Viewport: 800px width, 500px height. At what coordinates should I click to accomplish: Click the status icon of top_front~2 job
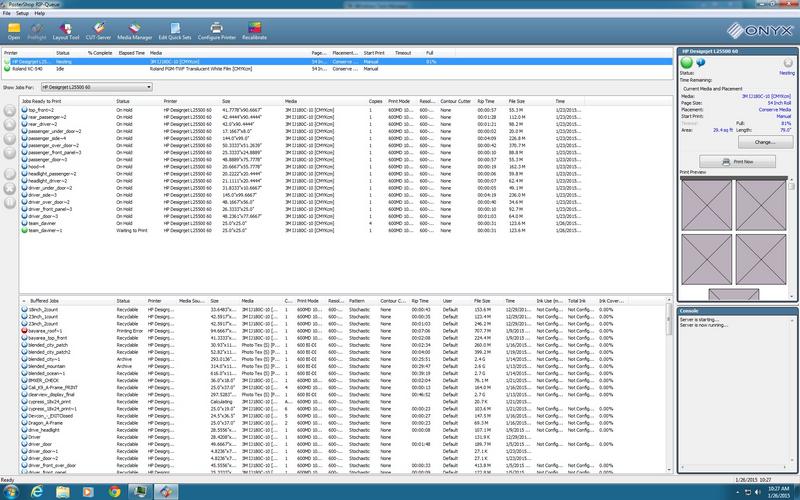point(24,110)
